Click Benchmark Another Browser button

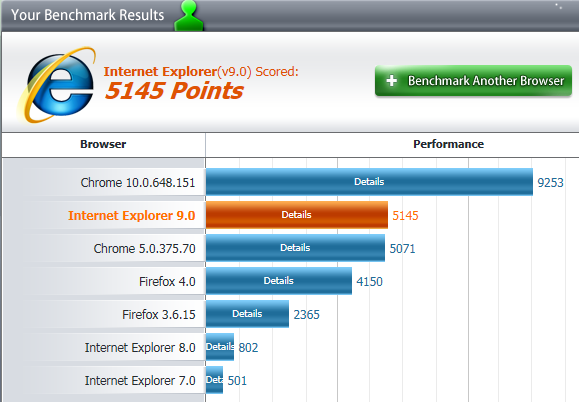coord(473,80)
